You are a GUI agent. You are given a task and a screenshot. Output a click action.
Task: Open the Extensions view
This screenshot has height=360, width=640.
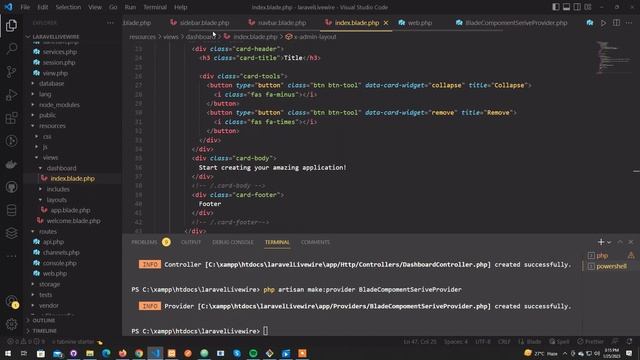pos(11,118)
